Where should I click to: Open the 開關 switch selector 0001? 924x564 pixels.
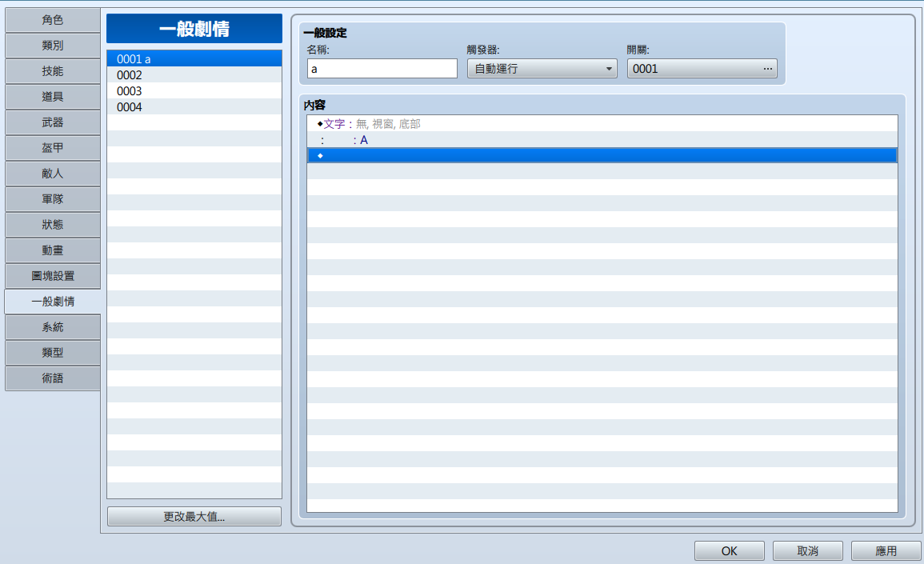coord(702,69)
